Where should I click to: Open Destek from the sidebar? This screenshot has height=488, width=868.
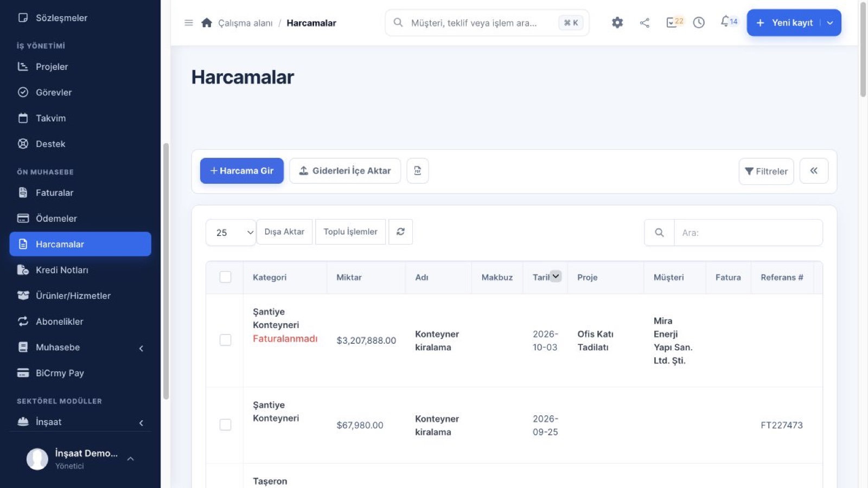80,144
